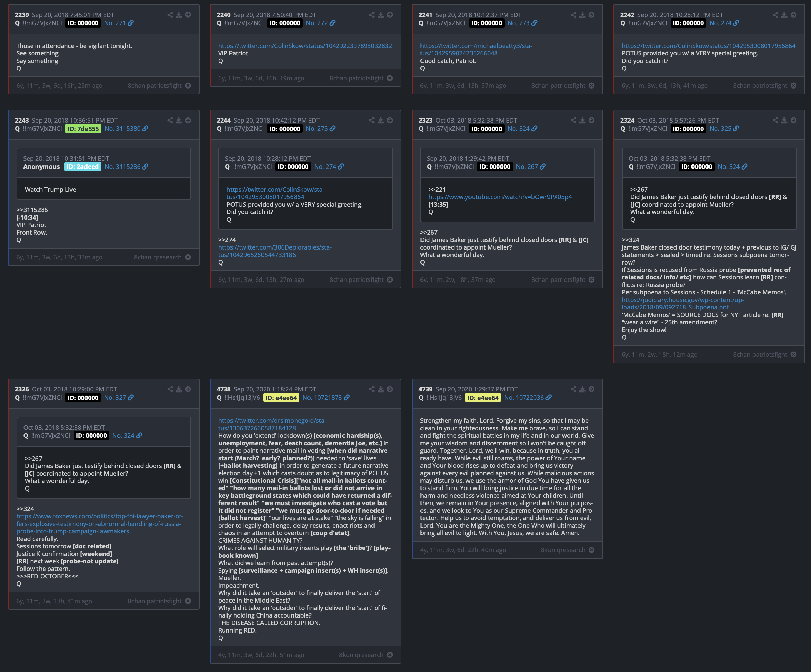Click x-circle icon in post 2239 footer
The width and height of the screenshot is (811, 672).
(188, 85)
